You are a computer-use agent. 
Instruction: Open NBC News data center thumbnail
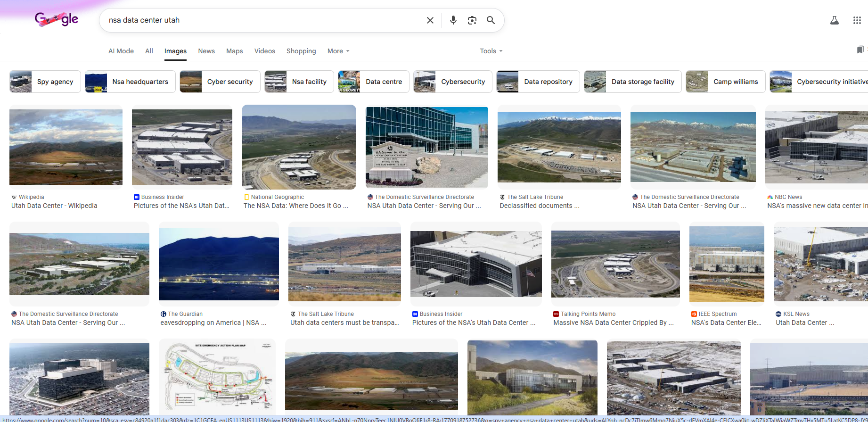817,147
